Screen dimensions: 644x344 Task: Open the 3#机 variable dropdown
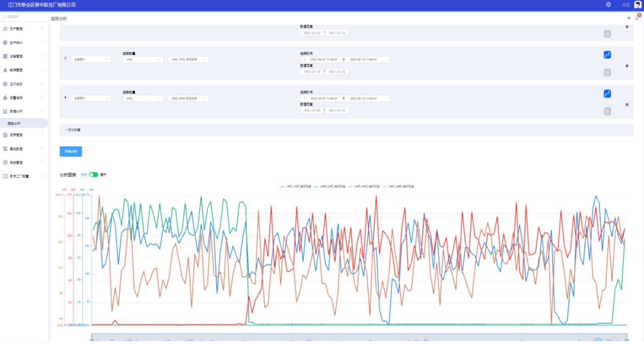pyautogui.click(x=142, y=59)
